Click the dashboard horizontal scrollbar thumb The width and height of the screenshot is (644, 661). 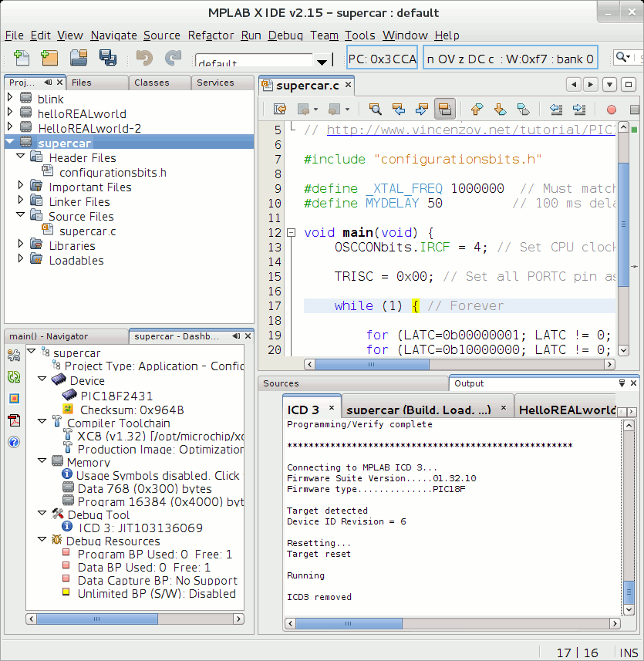[x=97, y=619]
